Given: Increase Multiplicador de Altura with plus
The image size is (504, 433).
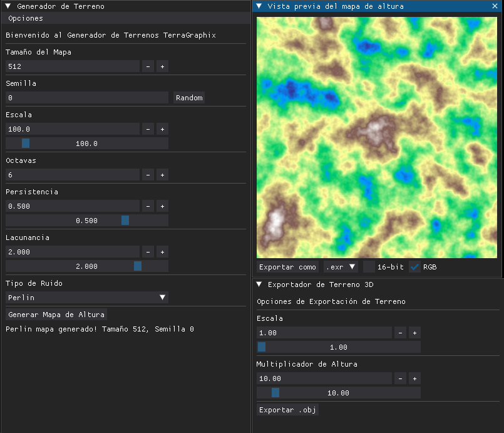Looking at the screenshot, I should point(414,378).
